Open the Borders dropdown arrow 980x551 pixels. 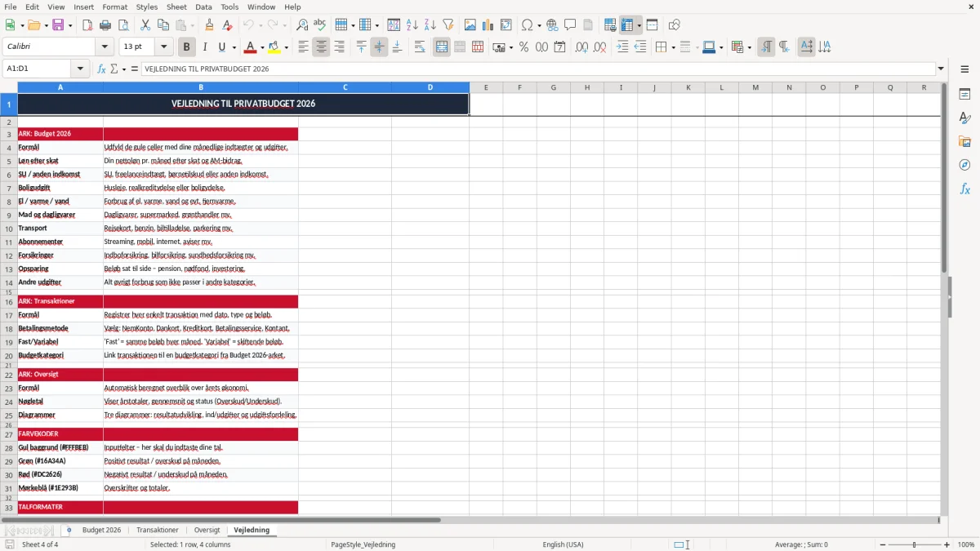(672, 47)
